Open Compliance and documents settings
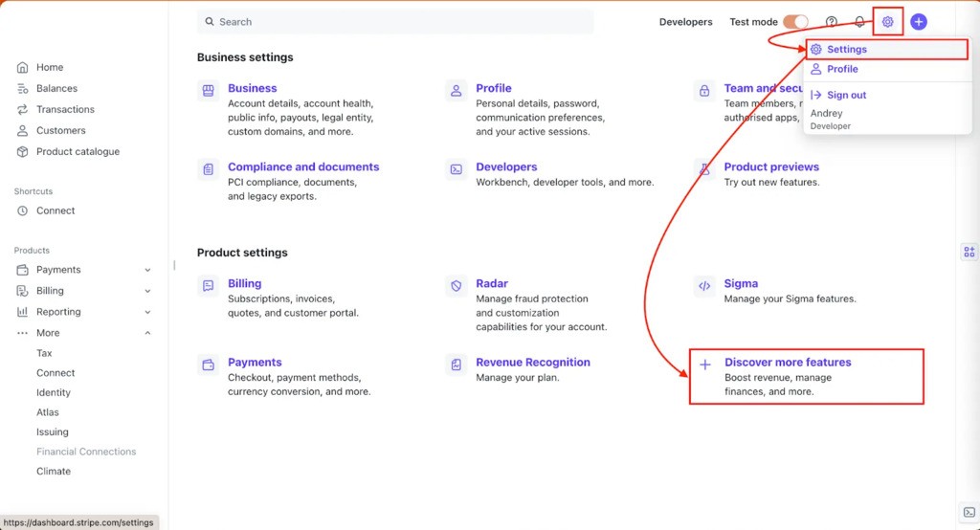 [303, 166]
